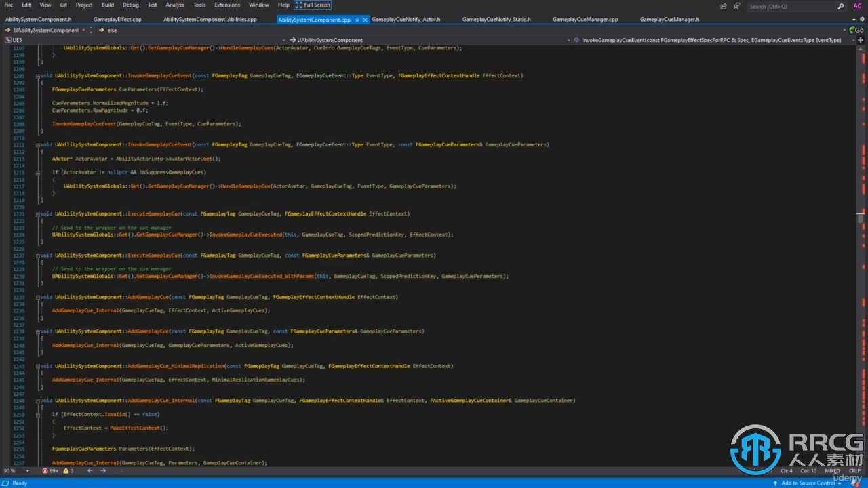Switch to GameplayCueManager.cpp tab

point(585,20)
